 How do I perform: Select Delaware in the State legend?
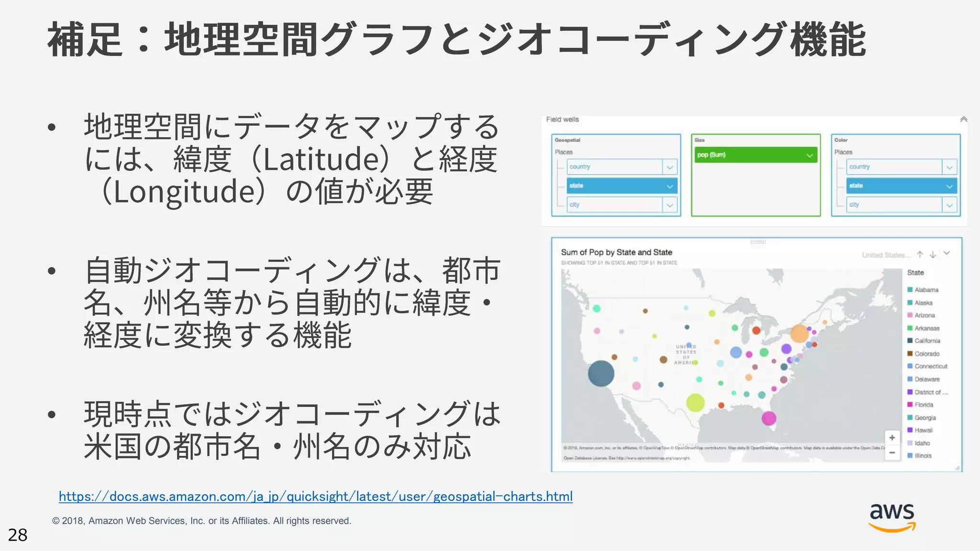[x=923, y=379]
